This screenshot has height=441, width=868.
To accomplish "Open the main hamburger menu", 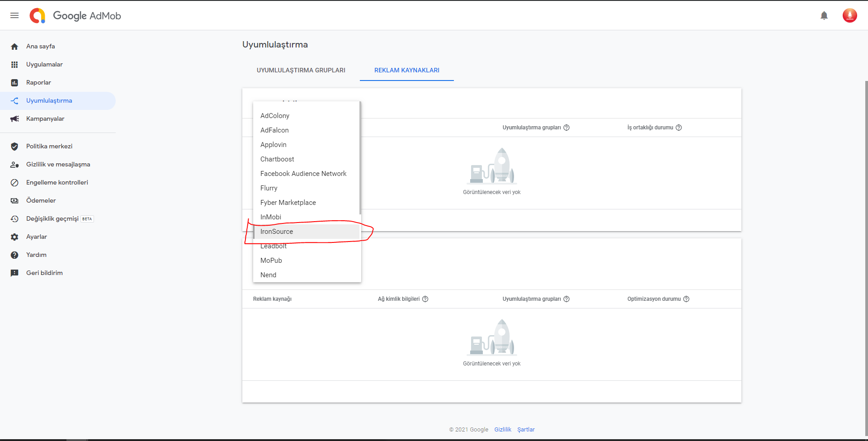I will pyautogui.click(x=14, y=15).
